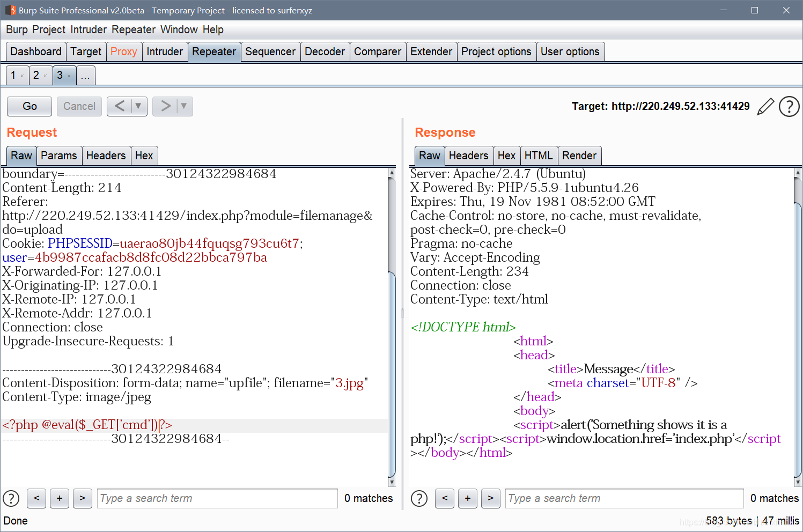Click the Content-Length: 234 response header
Viewport: 803px width, 532px height.
pos(469,271)
